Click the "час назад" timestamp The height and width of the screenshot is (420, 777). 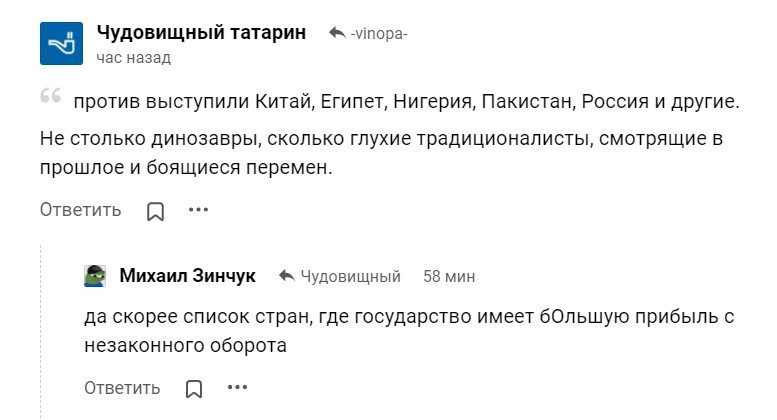133,58
